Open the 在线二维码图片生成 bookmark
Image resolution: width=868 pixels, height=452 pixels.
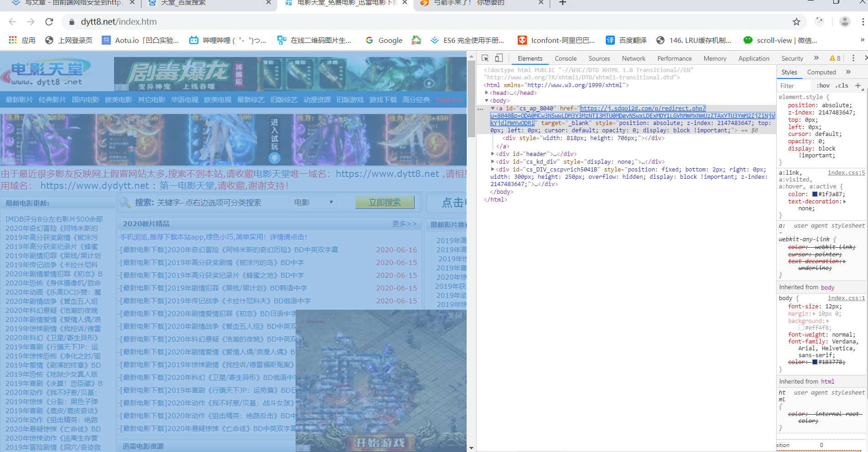[x=314, y=40]
